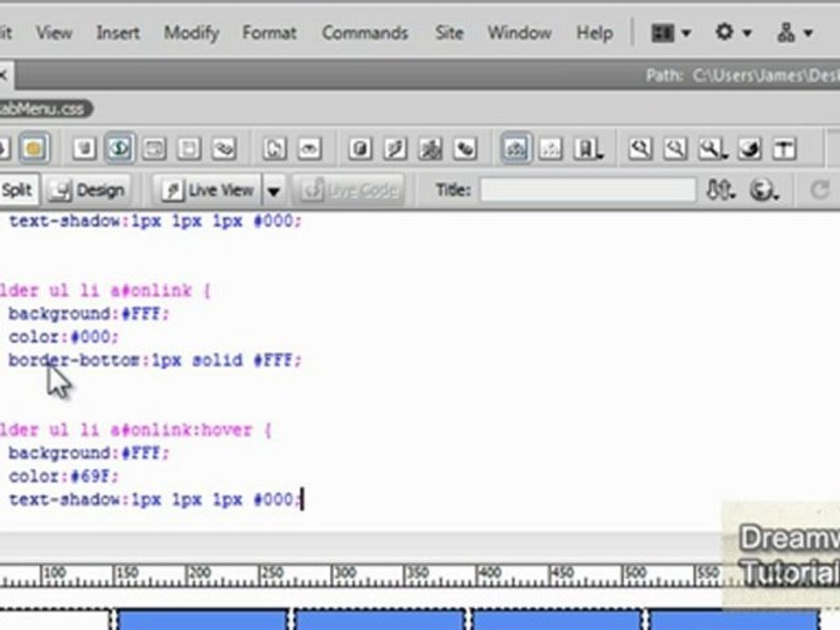Viewport: 840px width, 630px height.
Task: Open the File Management arrows icon
Action: (720, 190)
